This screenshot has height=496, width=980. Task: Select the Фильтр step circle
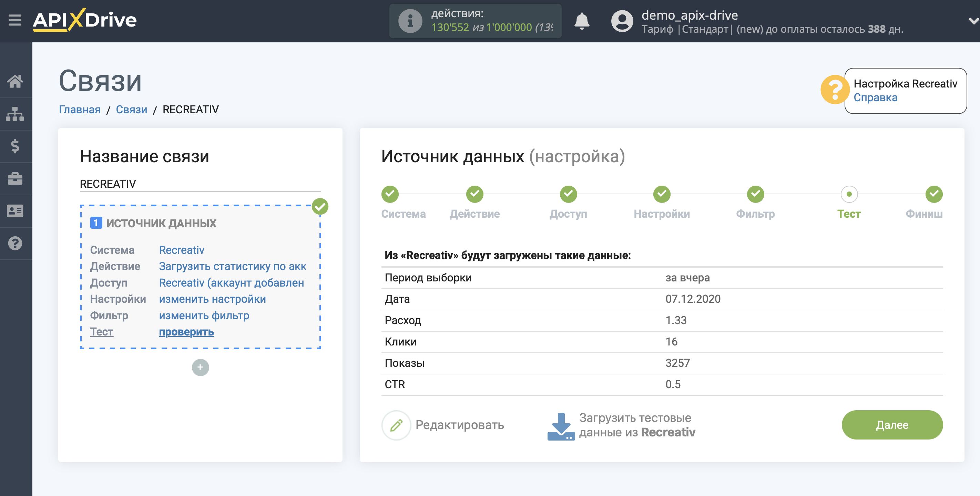tap(756, 194)
